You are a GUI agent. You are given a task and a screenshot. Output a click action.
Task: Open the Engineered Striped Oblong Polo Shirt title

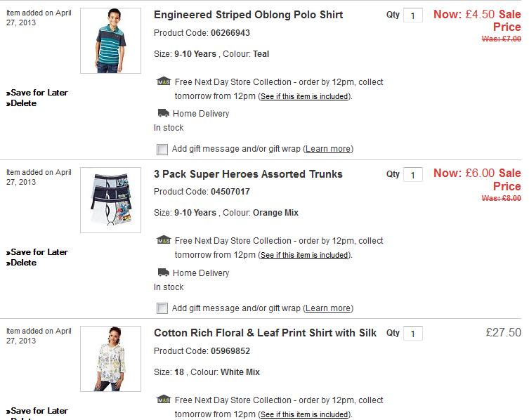coord(248,15)
